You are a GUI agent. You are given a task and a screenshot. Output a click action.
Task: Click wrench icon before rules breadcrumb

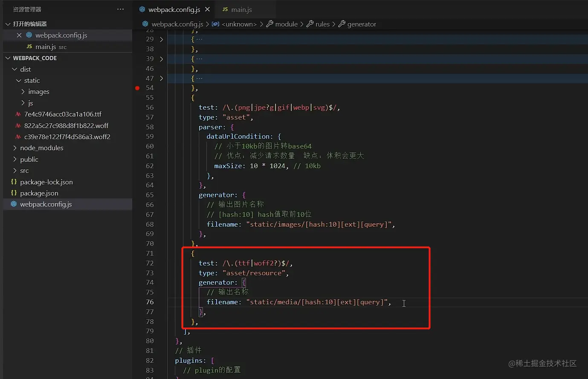[x=310, y=24]
